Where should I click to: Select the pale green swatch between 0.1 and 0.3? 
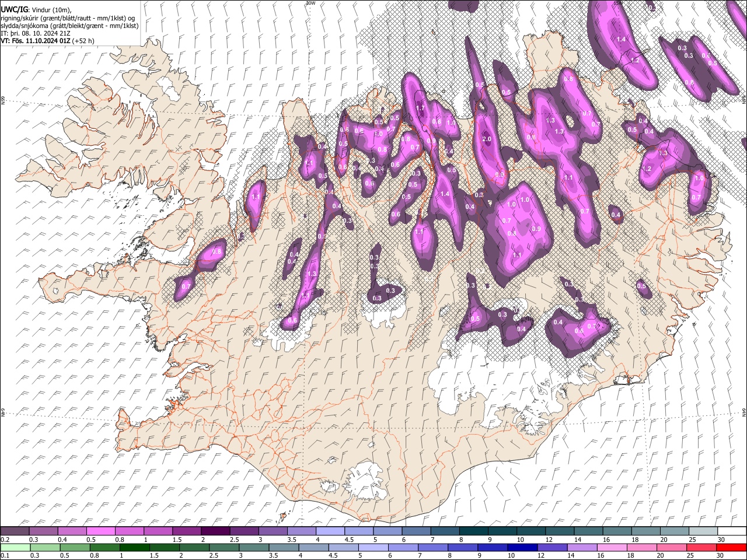coord(15,547)
